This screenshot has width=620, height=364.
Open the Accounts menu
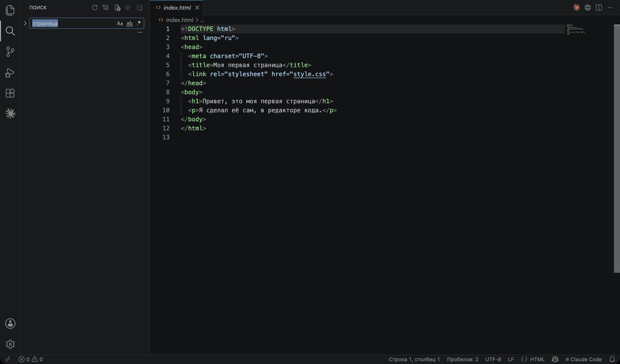10,323
